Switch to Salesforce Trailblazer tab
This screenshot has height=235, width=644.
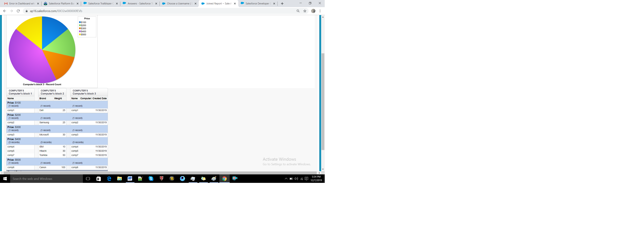click(x=100, y=4)
